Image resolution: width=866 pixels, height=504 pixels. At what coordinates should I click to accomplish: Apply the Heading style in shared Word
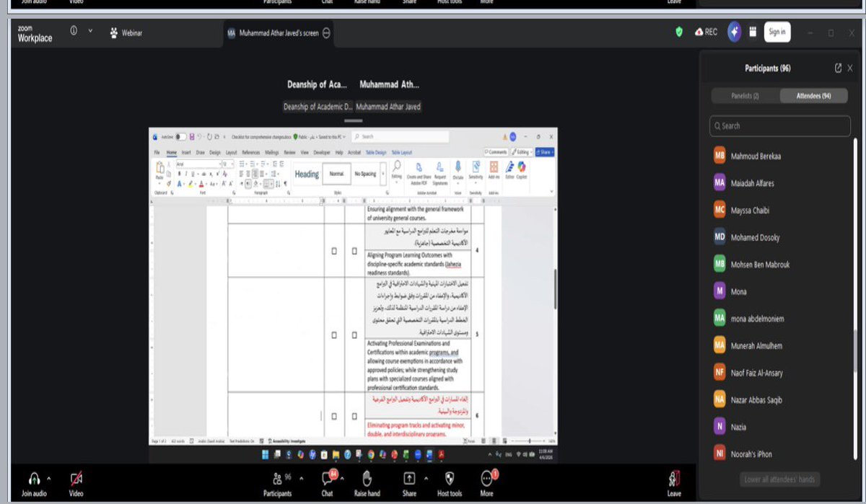coord(307,174)
